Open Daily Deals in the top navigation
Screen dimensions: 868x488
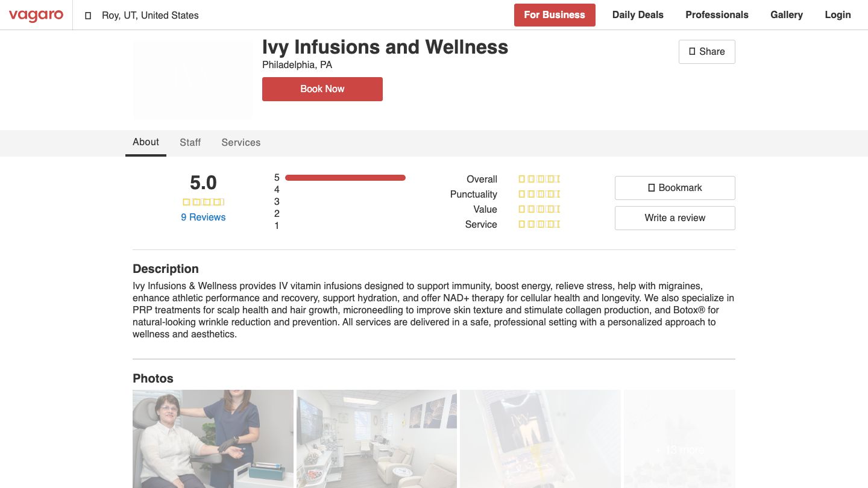click(x=638, y=14)
